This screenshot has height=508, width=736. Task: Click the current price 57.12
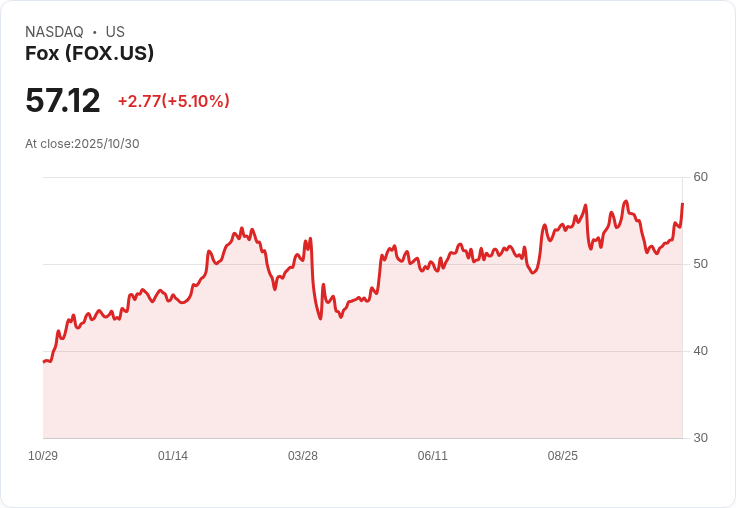tap(62, 100)
